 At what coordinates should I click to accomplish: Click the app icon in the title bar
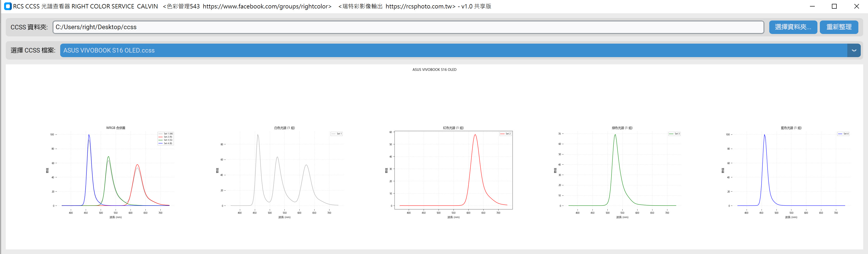pyautogui.click(x=8, y=7)
